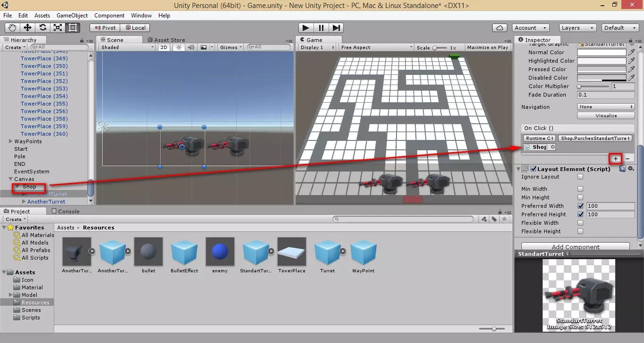Switch to the Console tab
The width and height of the screenshot is (644, 343).
pos(66,212)
